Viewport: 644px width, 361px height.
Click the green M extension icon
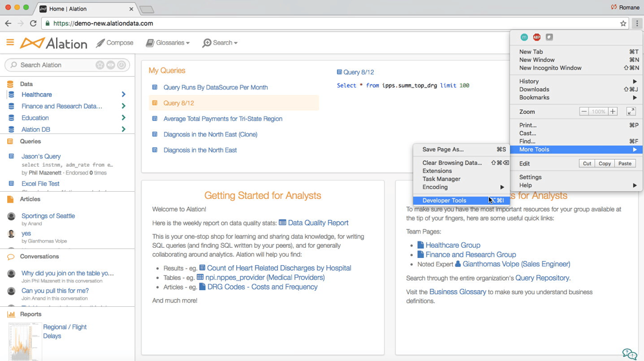[x=524, y=38]
